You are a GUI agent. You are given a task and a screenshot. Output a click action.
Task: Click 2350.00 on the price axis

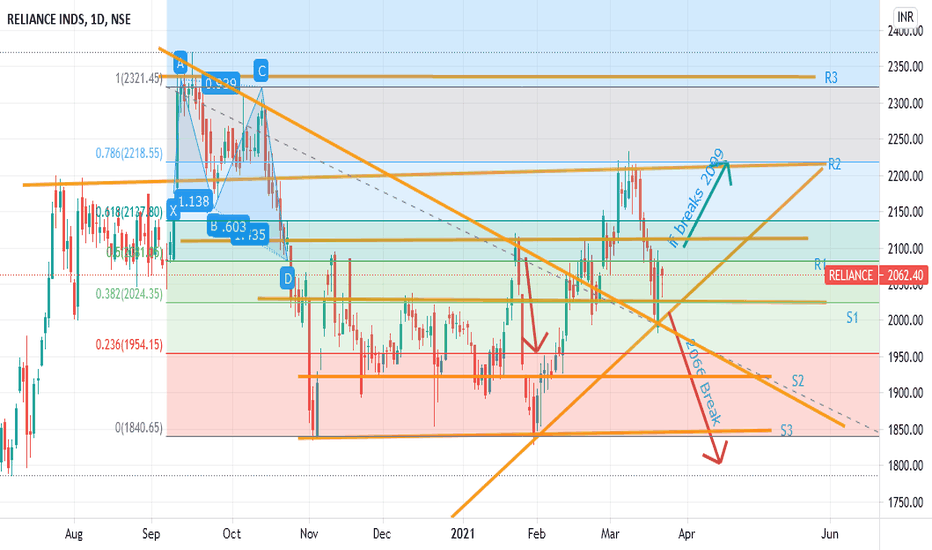pos(905,67)
